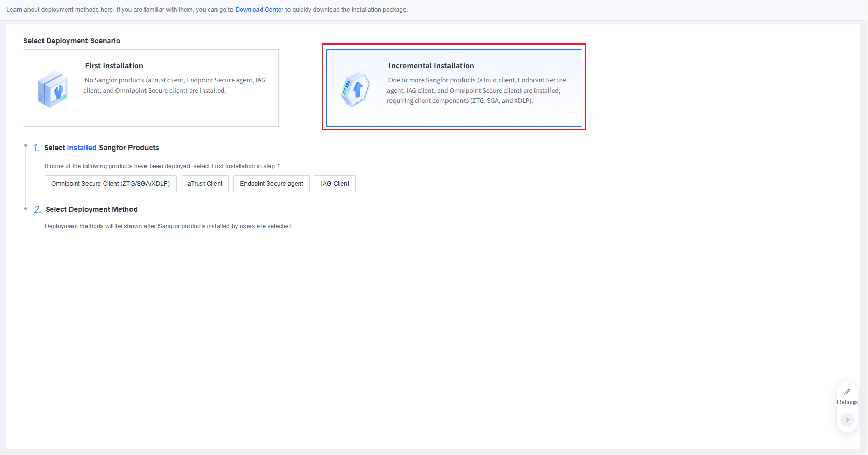The height and width of the screenshot is (455, 868).
Task: Click the blue 'Installed' word in step 1
Action: point(82,148)
